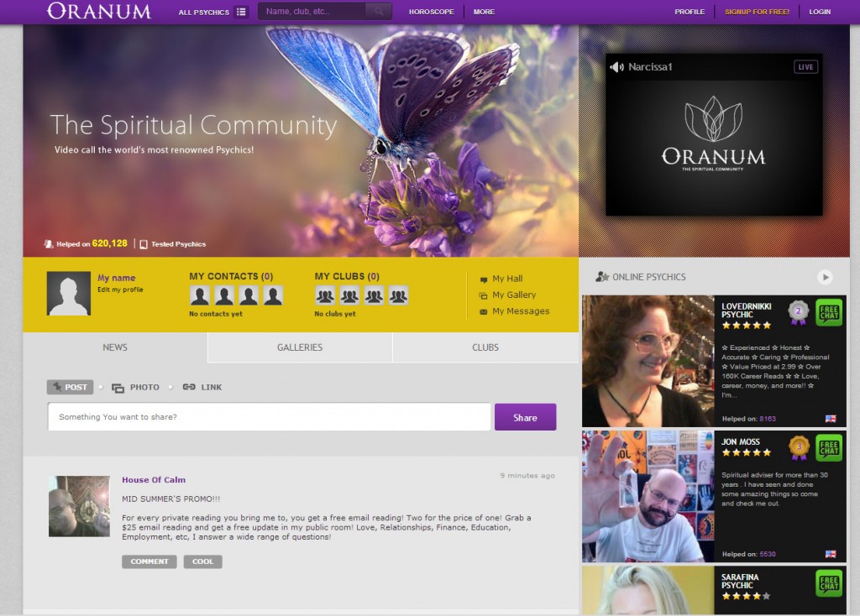Screen dimensions: 860x616
Task: Start Free Chat with Jon Moss
Action: pyautogui.click(x=829, y=448)
